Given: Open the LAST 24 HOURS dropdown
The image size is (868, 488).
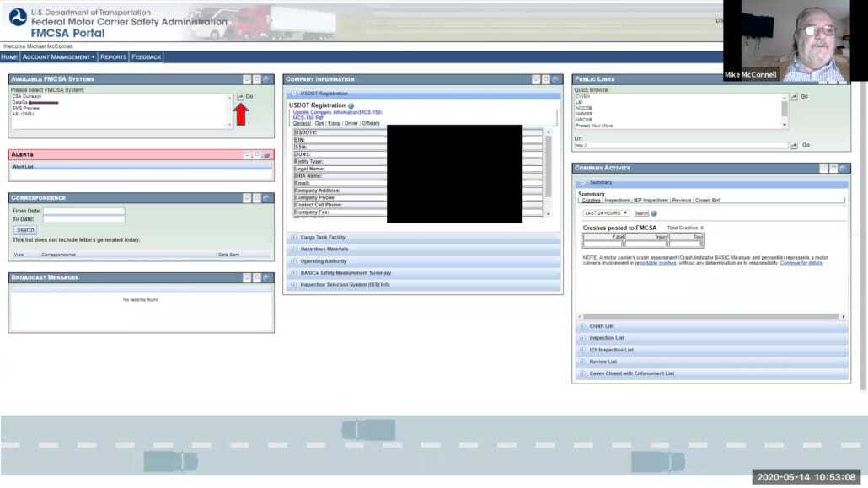Looking at the screenshot, I should pyautogui.click(x=607, y=213).
